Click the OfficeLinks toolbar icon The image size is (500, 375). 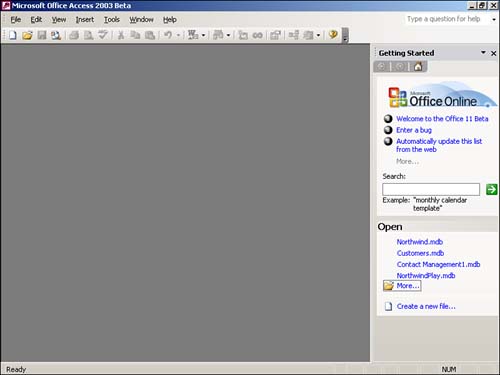click(x=193, y=35)
